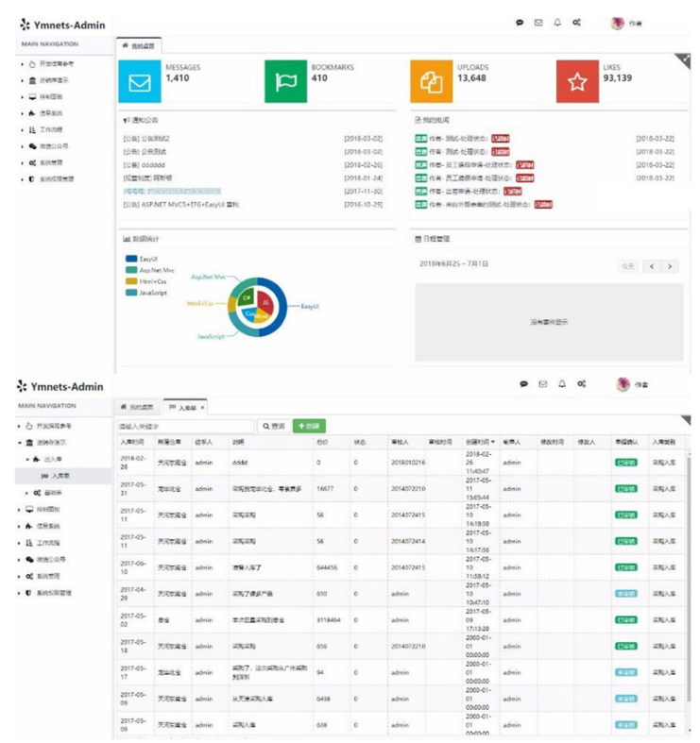Click the mail envelope icon in the lower page header
The height and width of the screenshot is (743, 700).
(x=542, y=384)
